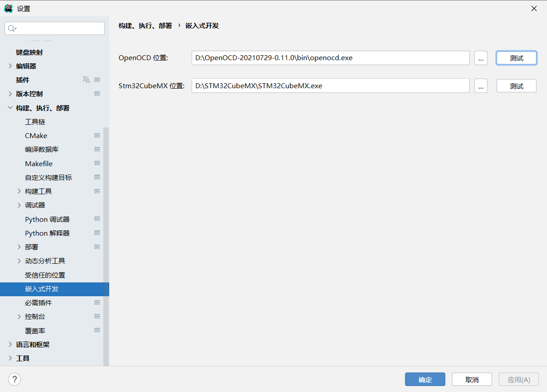The width and height of the screenshot is (547, 392).
Task: Click the OpenOCD 位置 path field
Action: click(x=330, y=58)
